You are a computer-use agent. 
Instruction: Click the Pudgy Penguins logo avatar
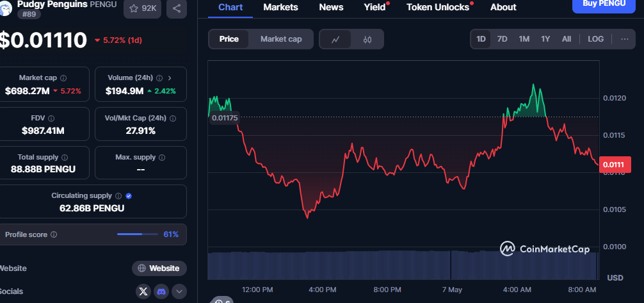(5, 8)
